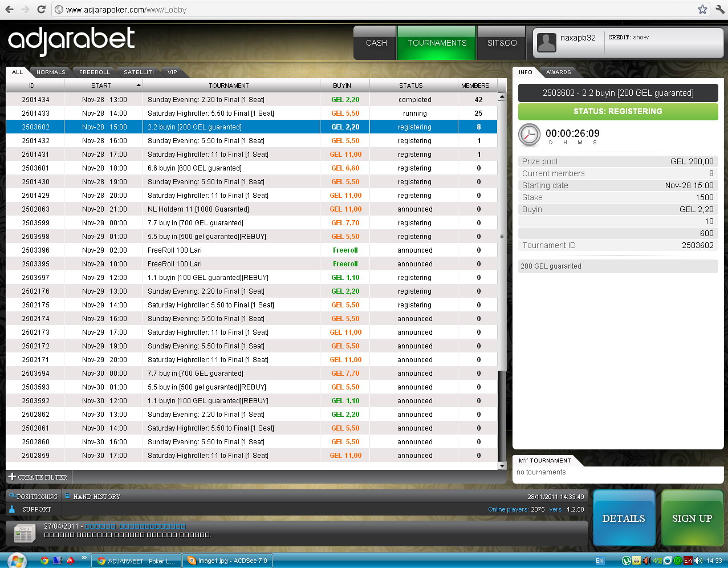
Task: Sort the list by BUYIN column header
Action: tap(342, 86)
